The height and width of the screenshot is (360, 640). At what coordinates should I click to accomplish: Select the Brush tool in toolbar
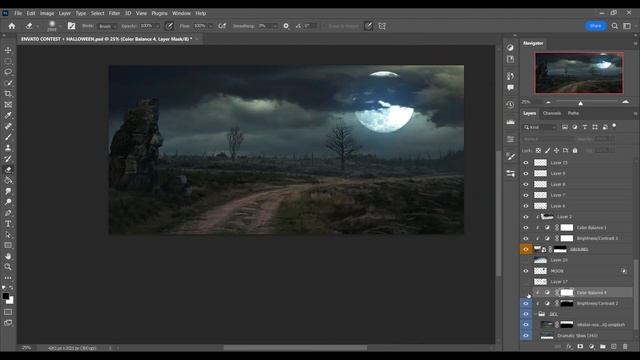pyautogui.click(x=8, y=137)
